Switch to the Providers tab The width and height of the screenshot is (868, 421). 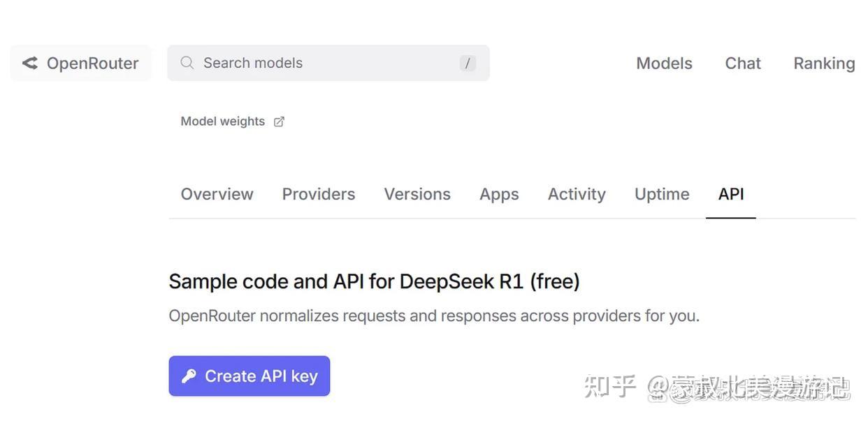pos(319,193)
